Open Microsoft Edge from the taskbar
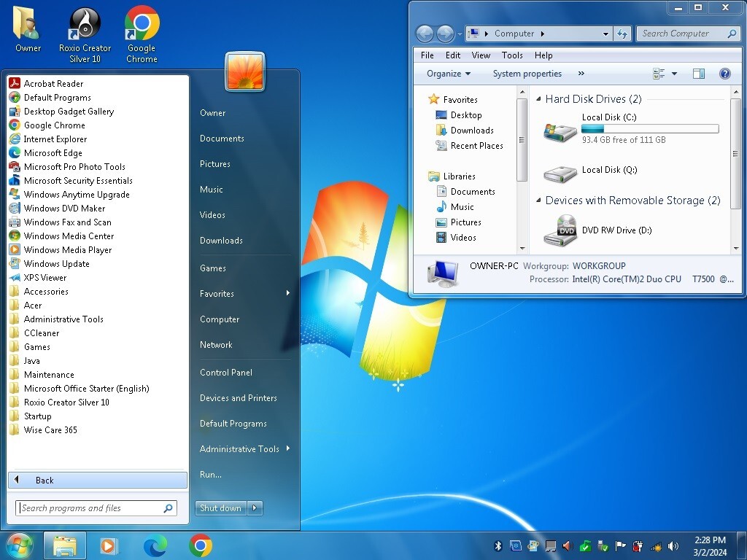747x560 pixels. (x=155, y=545)
